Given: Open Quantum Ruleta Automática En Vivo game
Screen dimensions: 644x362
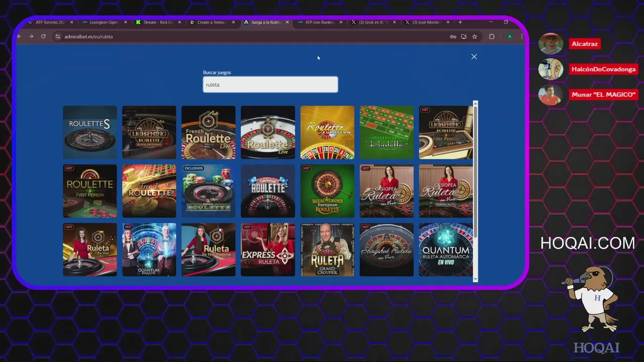Looking at the screenshot, I should pyautogui.click(x=446, y=250).
